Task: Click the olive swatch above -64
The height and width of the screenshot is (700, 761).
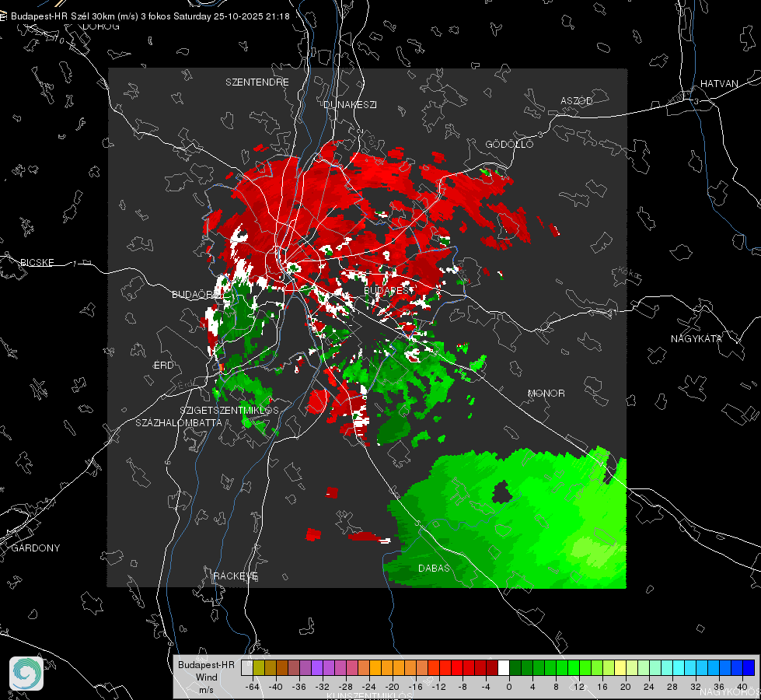Action: (259, 668)
